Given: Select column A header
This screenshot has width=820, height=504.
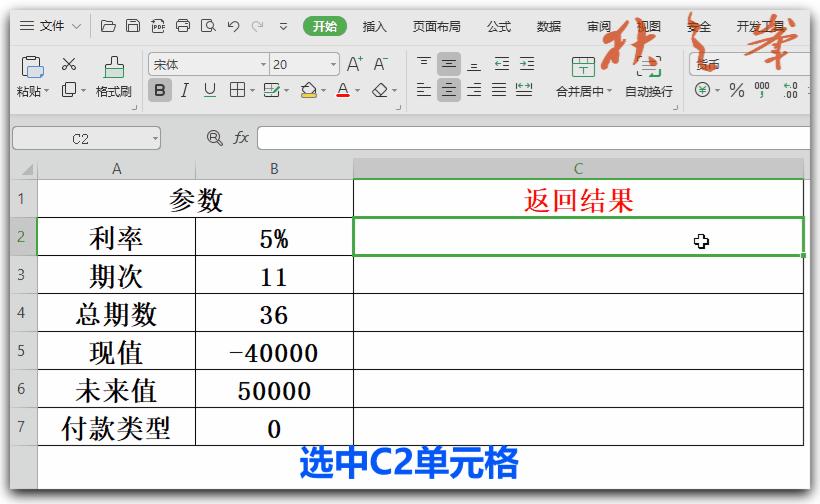Looking at the screenshot, I should [x=116, y=169].
